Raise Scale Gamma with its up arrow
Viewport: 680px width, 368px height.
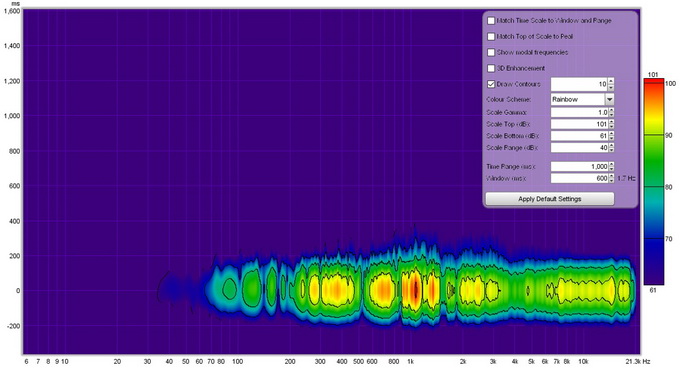[x=611, y=110]
